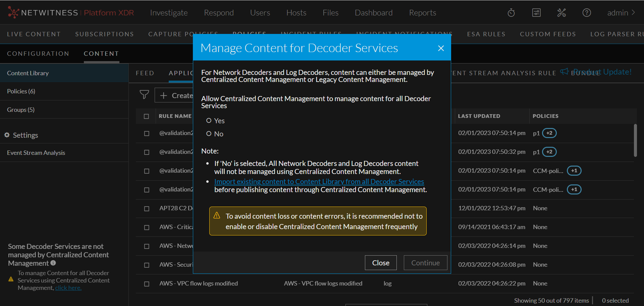Open the Investigate menu
Viewport: 644px width, 306px height.
pos(169,13)
